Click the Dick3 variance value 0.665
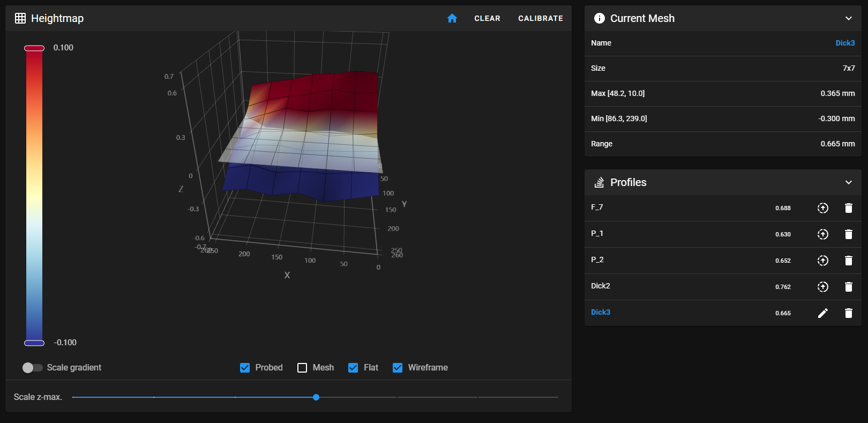The width and height of the screenshot is (868, 423). pyautogui.click(x=783, y=313)
